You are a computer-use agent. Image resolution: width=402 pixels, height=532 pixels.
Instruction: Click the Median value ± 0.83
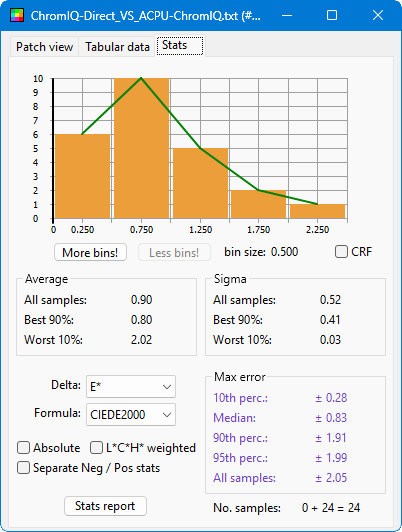pyautogui.click(x=331, y=418)
